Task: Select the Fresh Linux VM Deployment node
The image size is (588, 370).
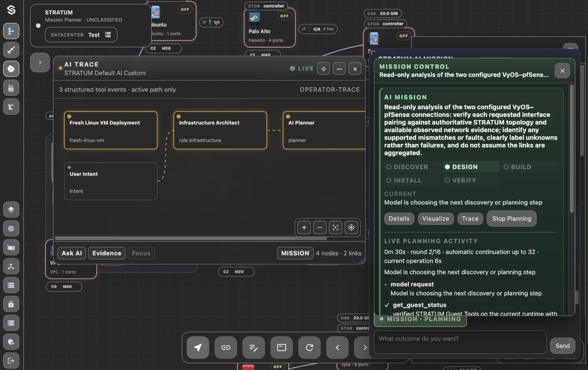Action: [111, 130]
